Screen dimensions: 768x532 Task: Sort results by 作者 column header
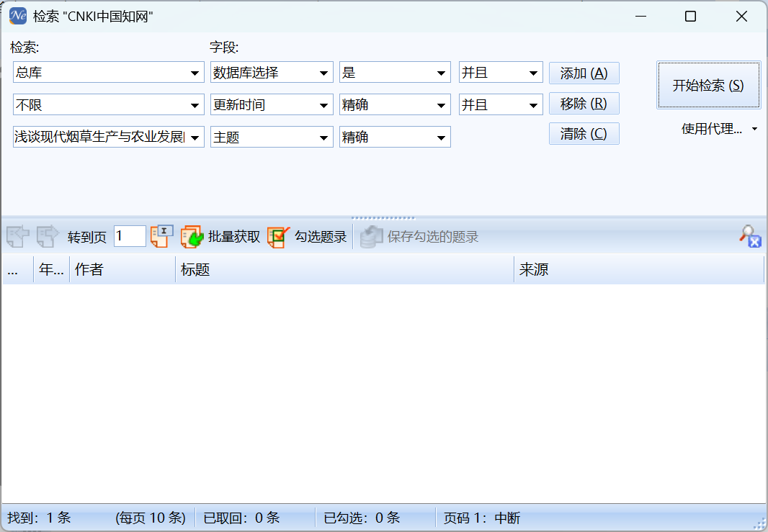[122, 269]
